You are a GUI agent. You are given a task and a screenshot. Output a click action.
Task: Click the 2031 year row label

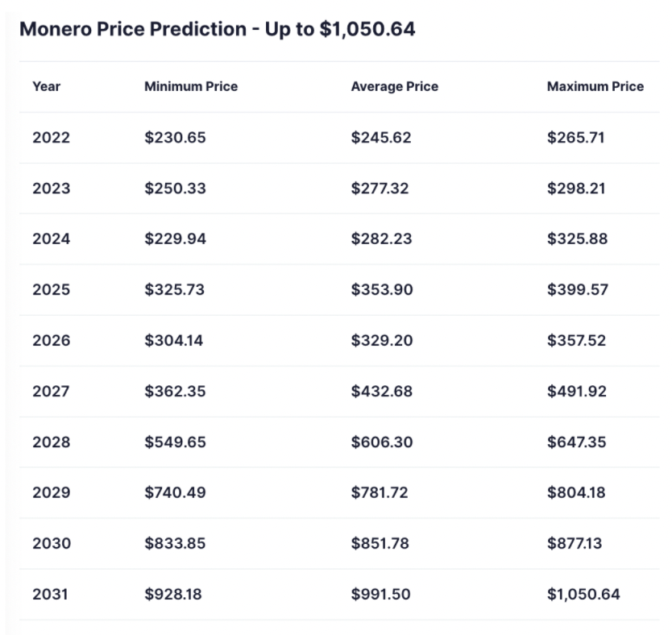click(52, 595)
